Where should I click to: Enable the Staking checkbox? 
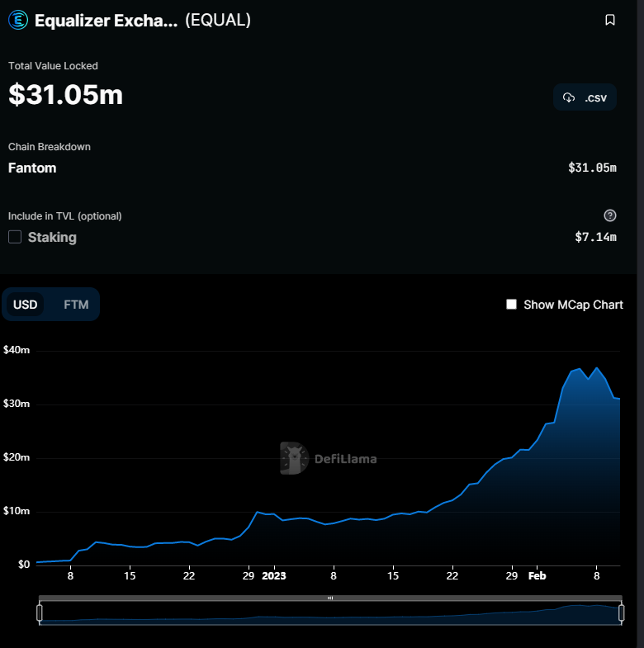(x=15, y=237)
